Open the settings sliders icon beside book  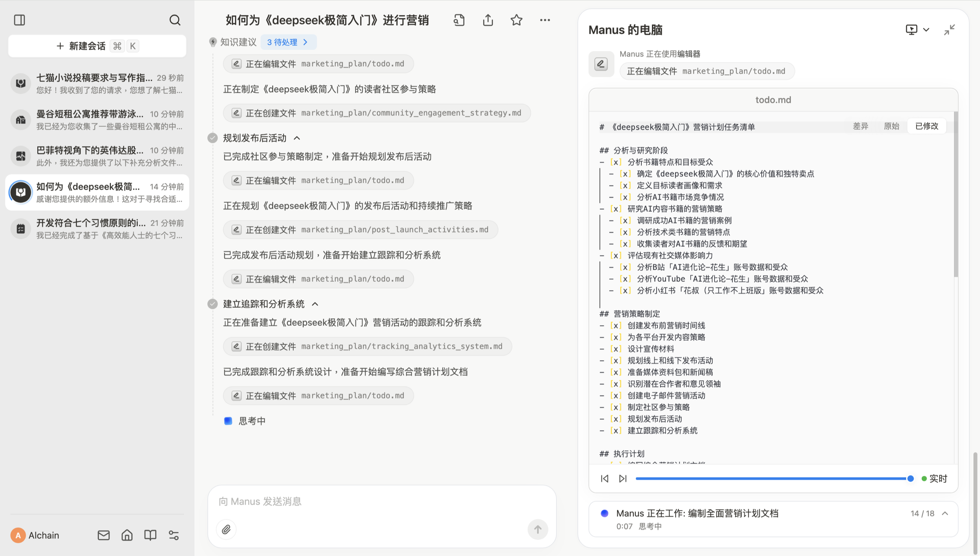pos(174,535)
